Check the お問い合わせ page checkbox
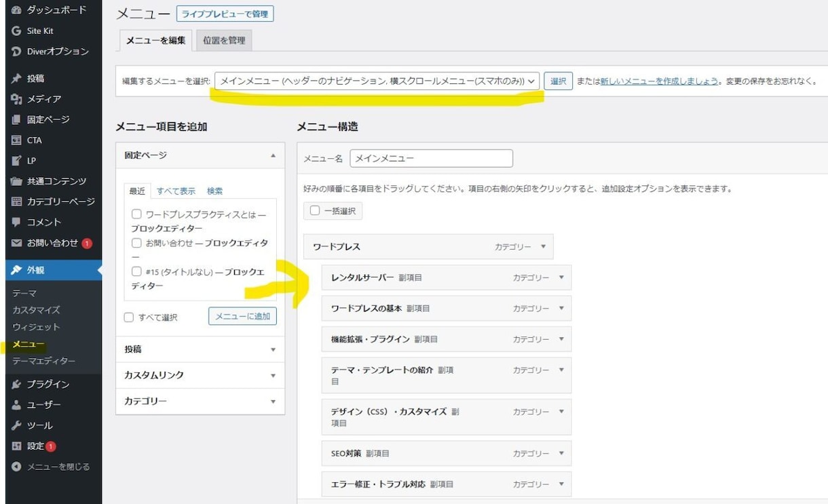 tap(136, 243)
